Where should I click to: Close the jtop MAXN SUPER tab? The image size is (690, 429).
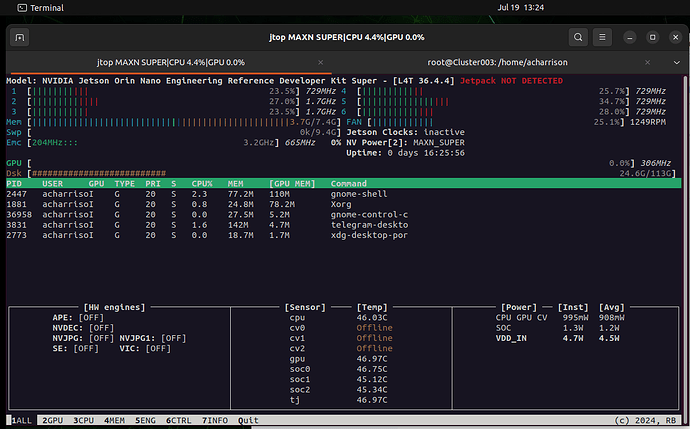click(x=321, y=62)
